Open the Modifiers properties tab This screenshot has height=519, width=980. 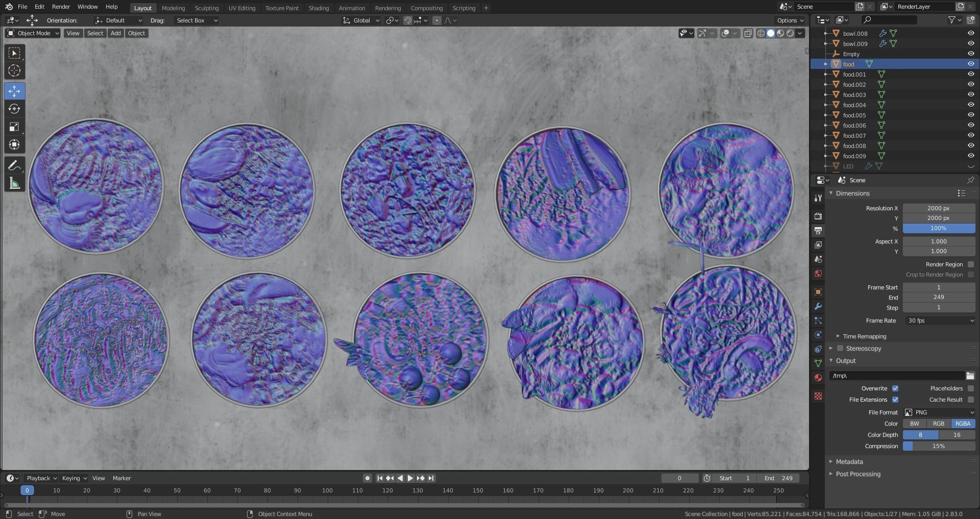coord(818,306)
